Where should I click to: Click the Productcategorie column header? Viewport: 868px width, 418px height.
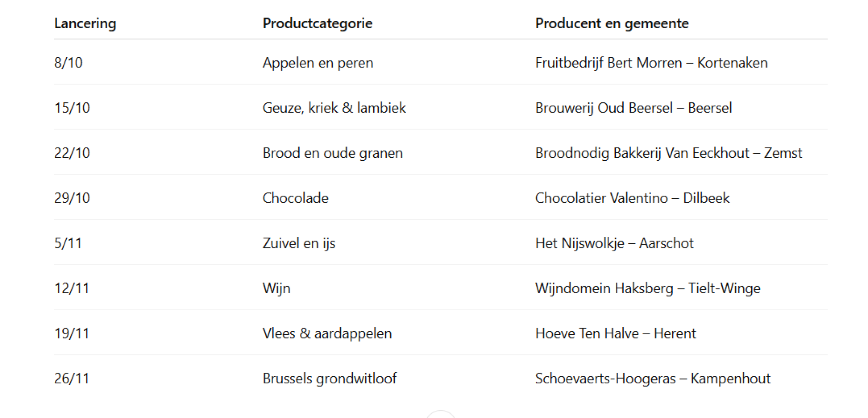coord(317,24)
